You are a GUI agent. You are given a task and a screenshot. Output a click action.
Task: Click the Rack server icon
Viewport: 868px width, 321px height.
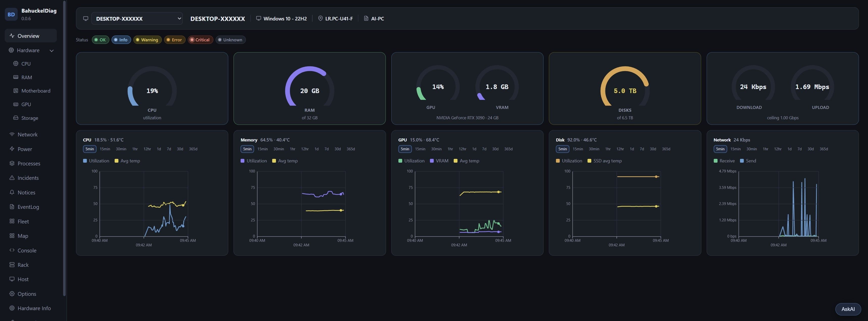pyautogui.click(x=12, y=265)
